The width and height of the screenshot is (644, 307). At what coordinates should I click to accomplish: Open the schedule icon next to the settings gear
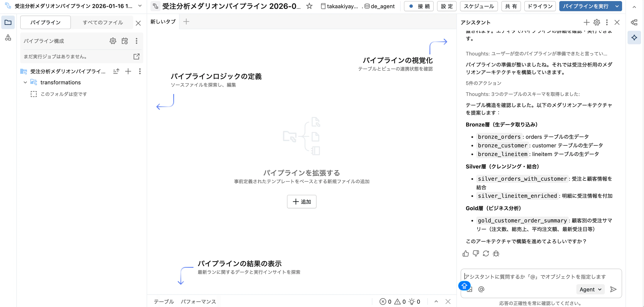click(x=125, y=41)
